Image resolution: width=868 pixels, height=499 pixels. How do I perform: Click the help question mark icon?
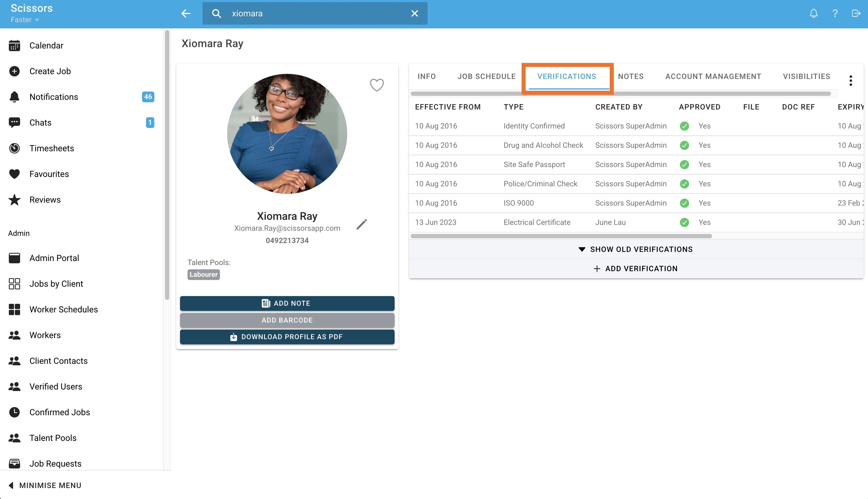(835, 13)
